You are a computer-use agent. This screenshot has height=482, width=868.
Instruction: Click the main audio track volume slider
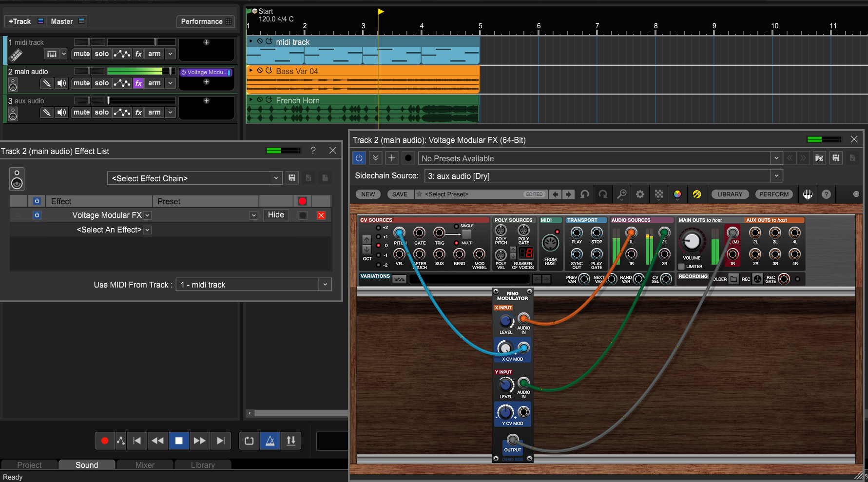(x=141, y=71)
